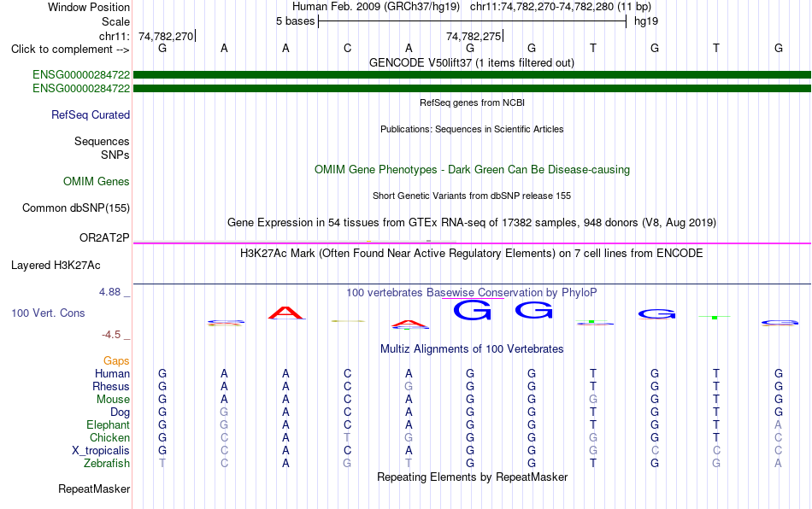Click the 'Sequences' track label
This screenshot has height=509, width=812.
pos(102,141)
